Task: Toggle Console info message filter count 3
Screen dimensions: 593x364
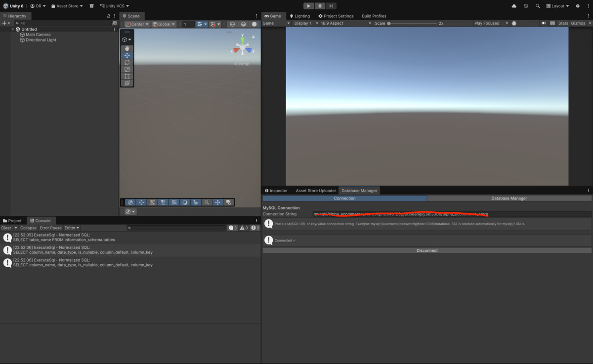Action: pyautogui.click(x=232, y=228)
